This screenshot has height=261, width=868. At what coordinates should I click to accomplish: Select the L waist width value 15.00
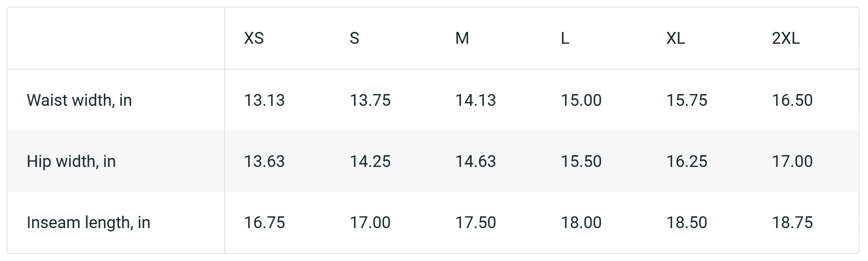[x=581, y=100]
